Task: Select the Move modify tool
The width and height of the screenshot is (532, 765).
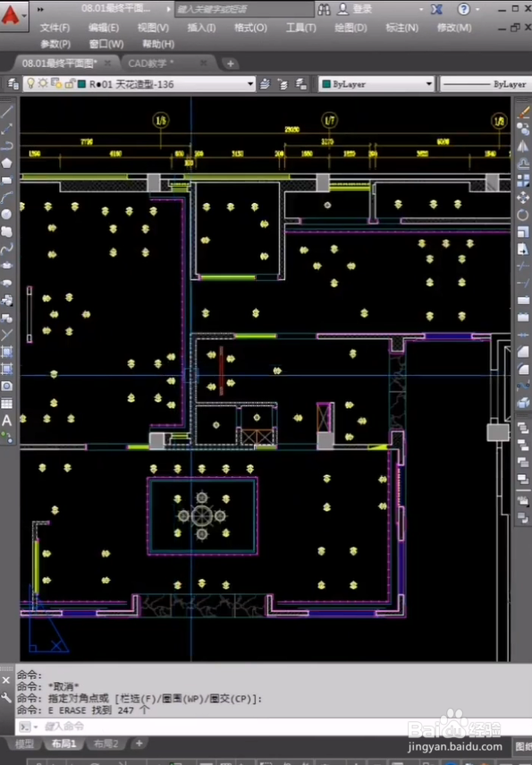Action: 523,198
